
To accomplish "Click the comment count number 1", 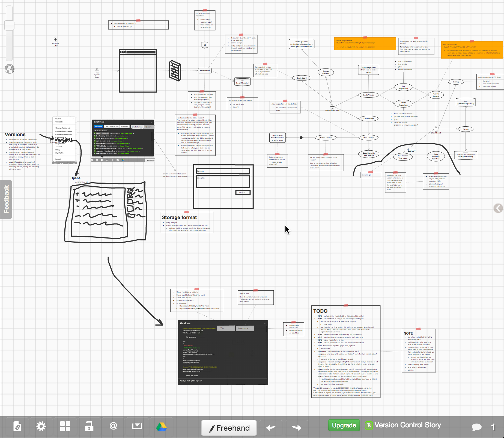I will tap(493, 427).
